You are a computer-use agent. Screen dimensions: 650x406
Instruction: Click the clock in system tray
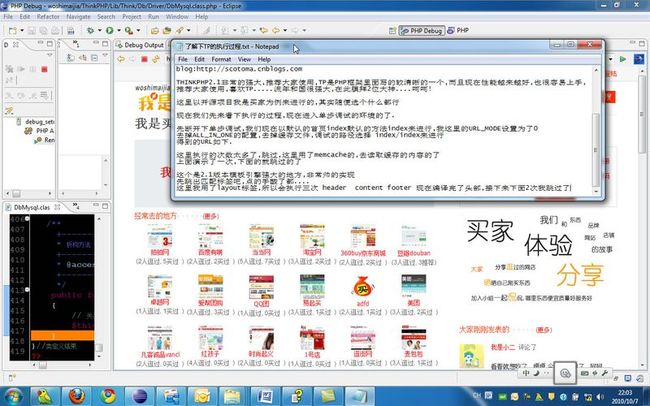[625, 396]
